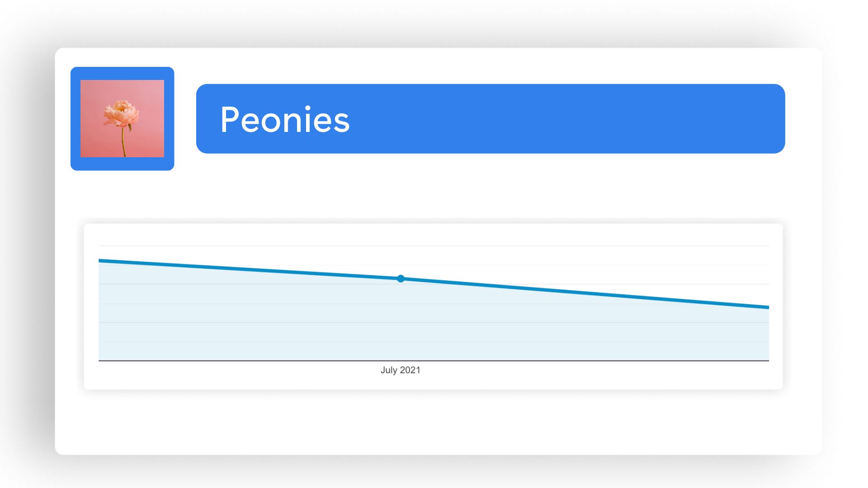Click the right ending tip of trend line
Viewport: 868px width, 488px height.
click(767, 307)
